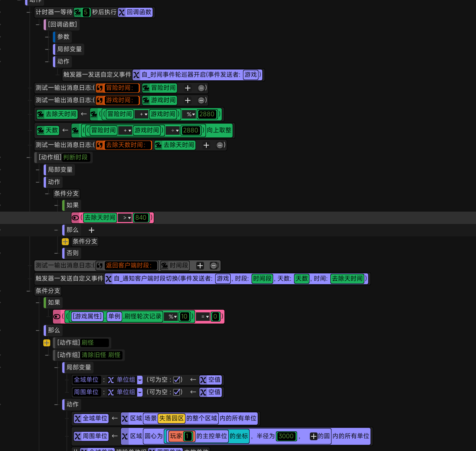This screenshot has height=451, width=476.
Task: Collapse the [回调函数] node
Action: click(x=37, y=25)
